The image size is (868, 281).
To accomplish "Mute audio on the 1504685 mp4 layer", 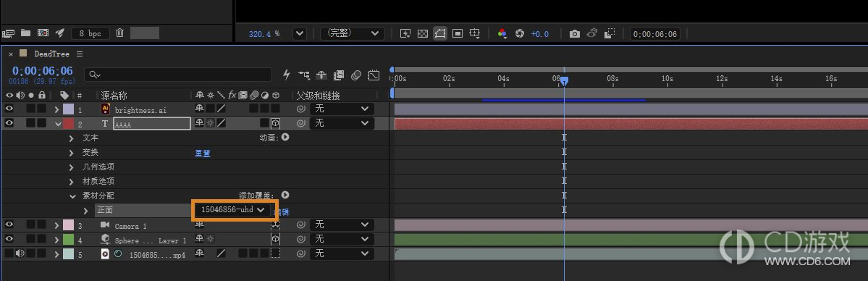I will pyautogui.click(x=20, y=253).
